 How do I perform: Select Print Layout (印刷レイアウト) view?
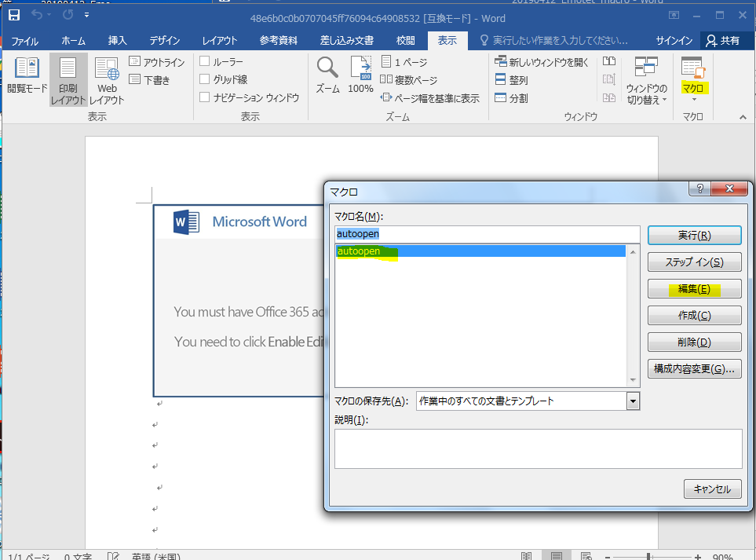tap(68, 79)
